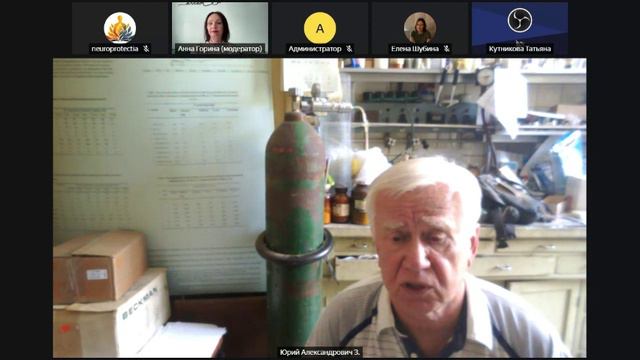Click the muted microphone icon beside Администратор
Screen dimensions: 640x360
coord(349,49)
